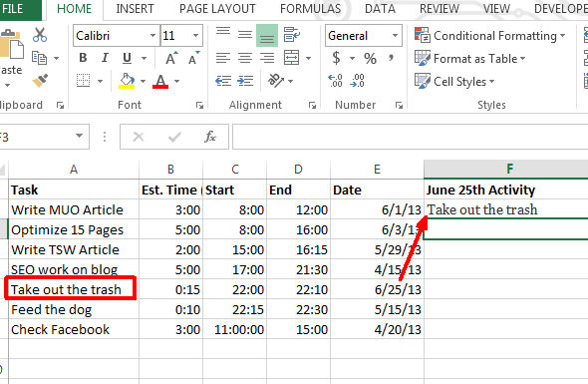Click the Insert Function fx button
588x384 pixels.
coord(210,137)
